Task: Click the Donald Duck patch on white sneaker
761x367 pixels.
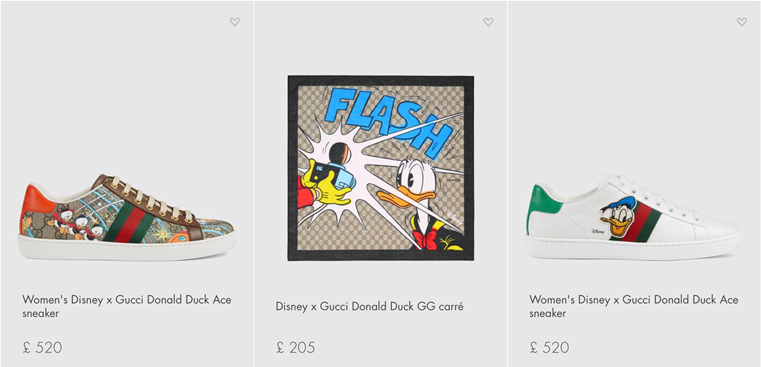Action: click(617, 216)
